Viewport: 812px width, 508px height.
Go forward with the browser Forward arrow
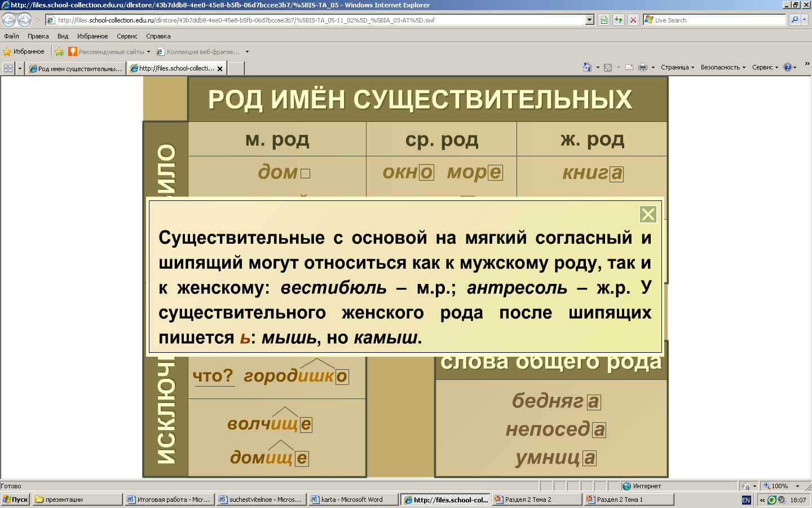pyautogui.click(x=24, y=20)
